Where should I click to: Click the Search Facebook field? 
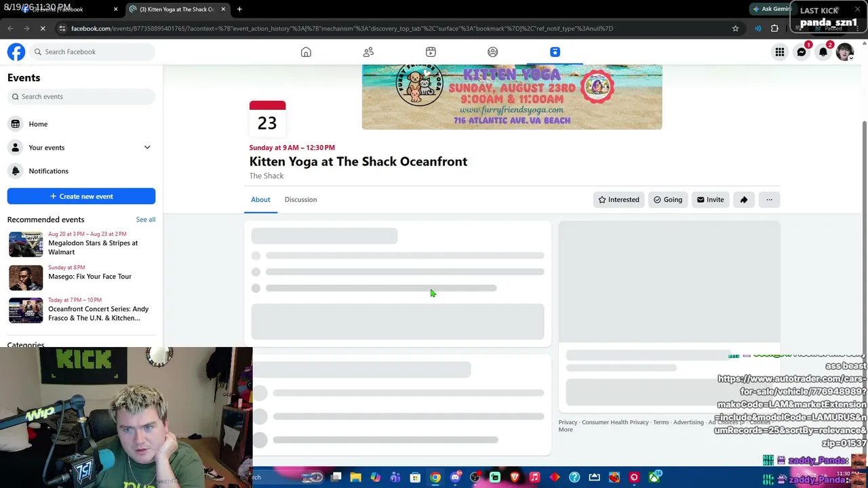pos(93,52)
